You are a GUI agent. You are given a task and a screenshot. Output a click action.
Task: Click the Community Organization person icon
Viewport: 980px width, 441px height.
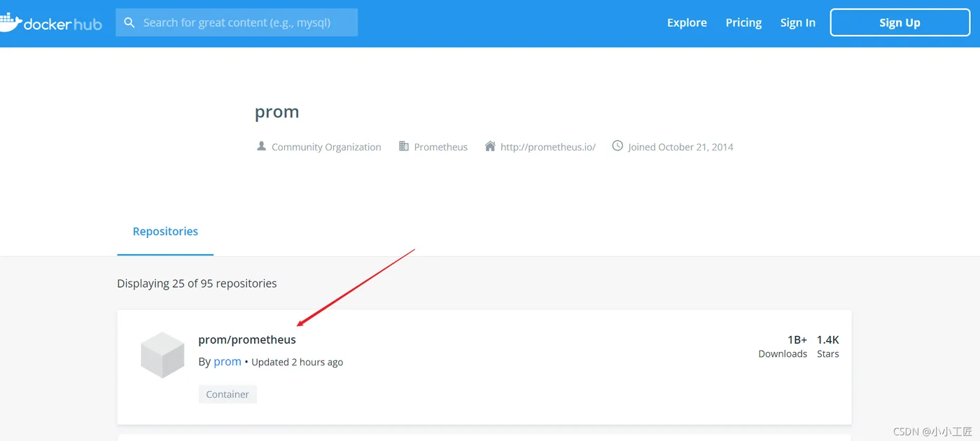click(261, 146)
